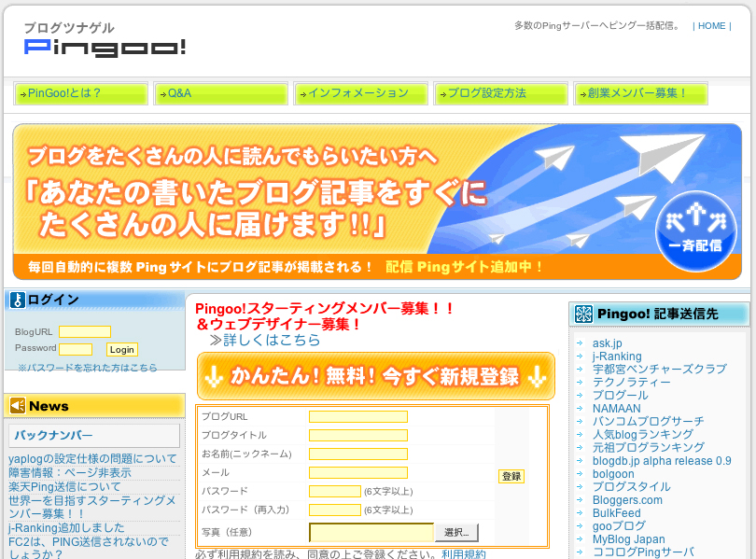Focus the お名前(ニックネーム) field
The image size is (756, 559).
coord(358,454)
